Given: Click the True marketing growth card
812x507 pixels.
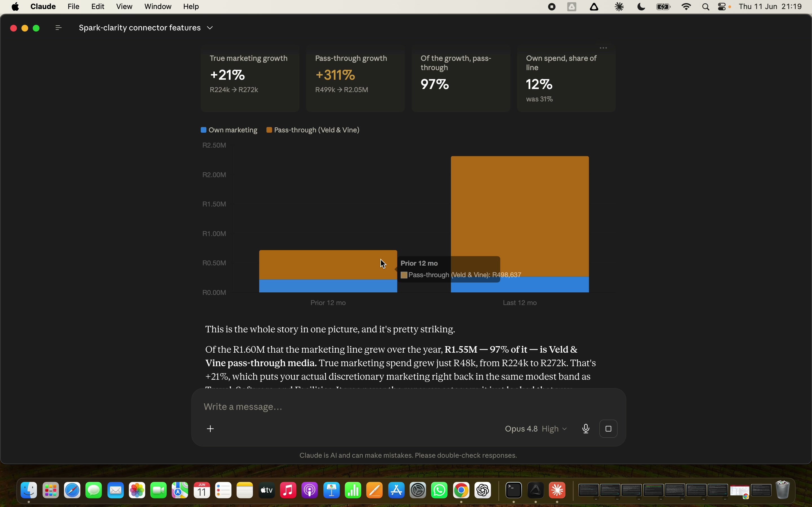Looking at the screenshot, I should [x=250, y=79].
